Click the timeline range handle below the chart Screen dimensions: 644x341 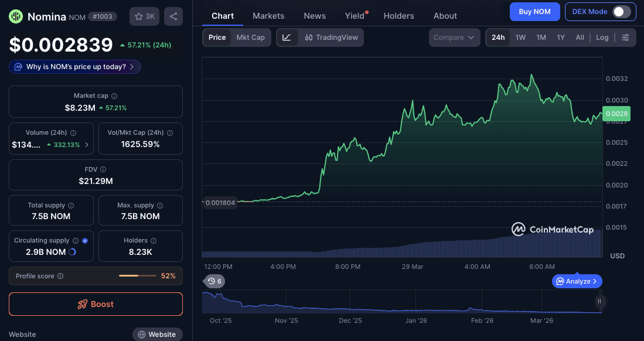pyautogui.click(x=599, y=301)
